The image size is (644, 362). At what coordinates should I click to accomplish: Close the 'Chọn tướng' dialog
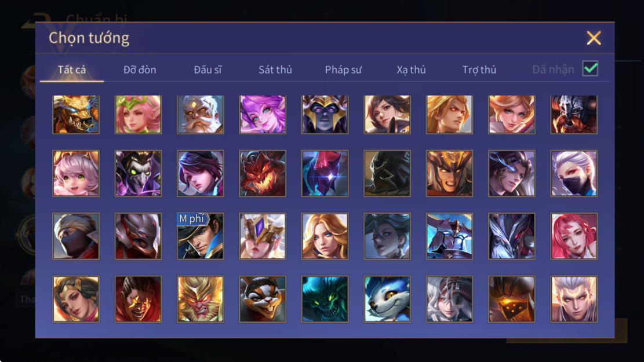[x=594, y=38]
